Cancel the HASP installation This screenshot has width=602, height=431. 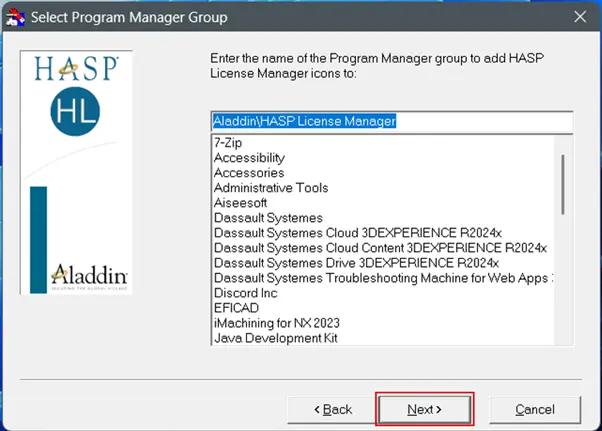pyautogui.click(x=535, y=410)
